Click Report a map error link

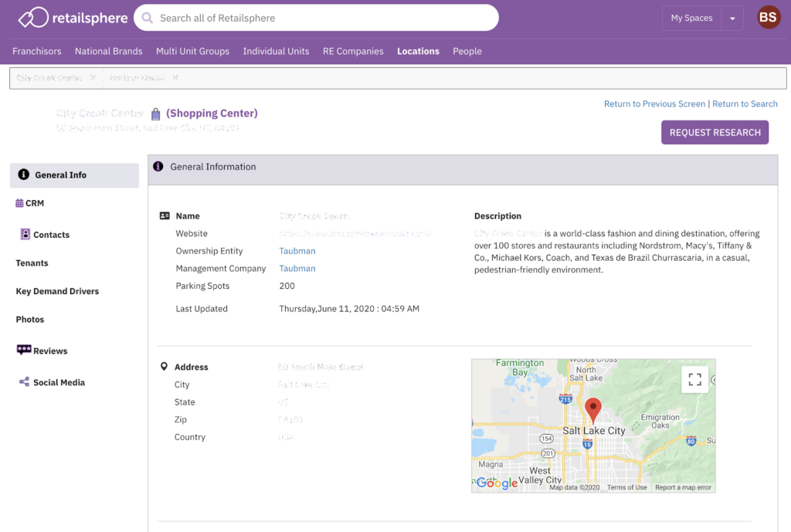click(x=683, y=488)
